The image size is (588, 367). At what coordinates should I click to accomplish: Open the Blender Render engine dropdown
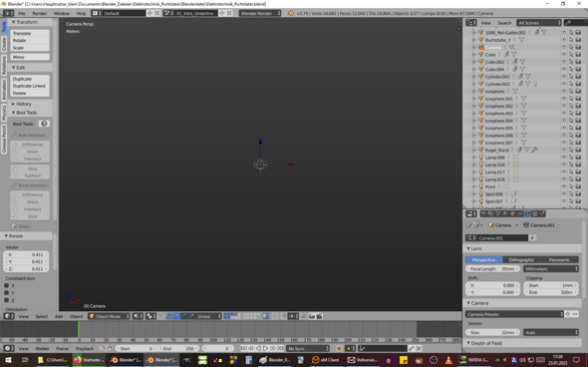pyautogui.click(x=260, y=13)
